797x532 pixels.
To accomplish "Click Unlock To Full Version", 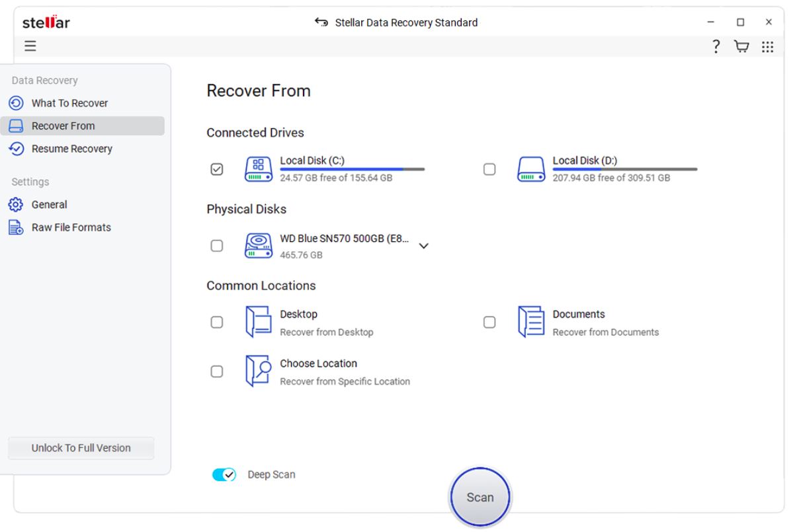I will pos(81,448).
